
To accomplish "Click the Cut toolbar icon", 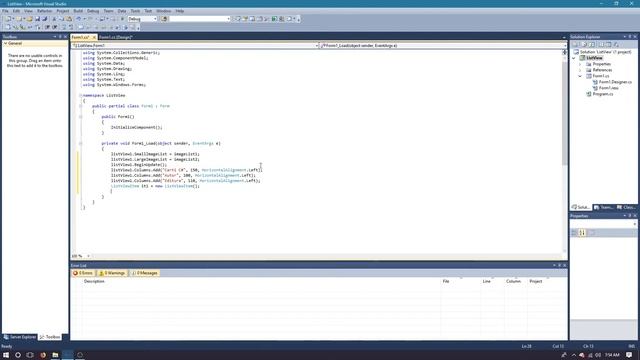I will coord(54,19).
